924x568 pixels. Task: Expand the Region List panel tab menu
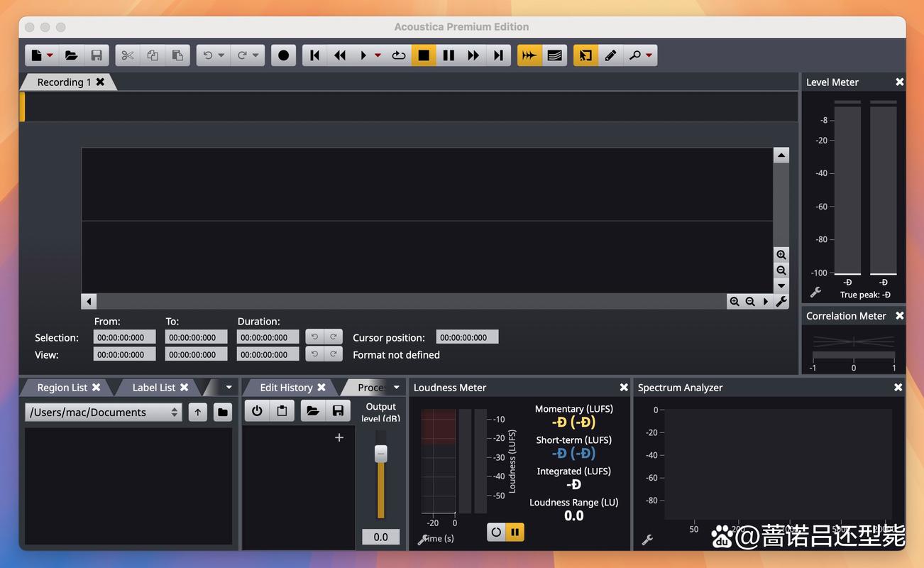click(229, 388)
